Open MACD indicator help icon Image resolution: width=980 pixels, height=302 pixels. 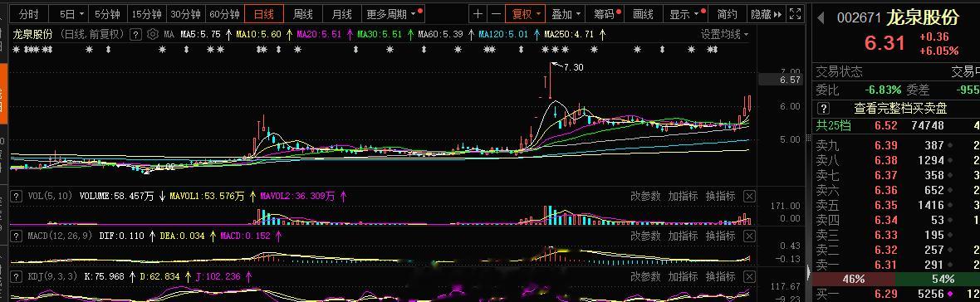coord(17,236)
